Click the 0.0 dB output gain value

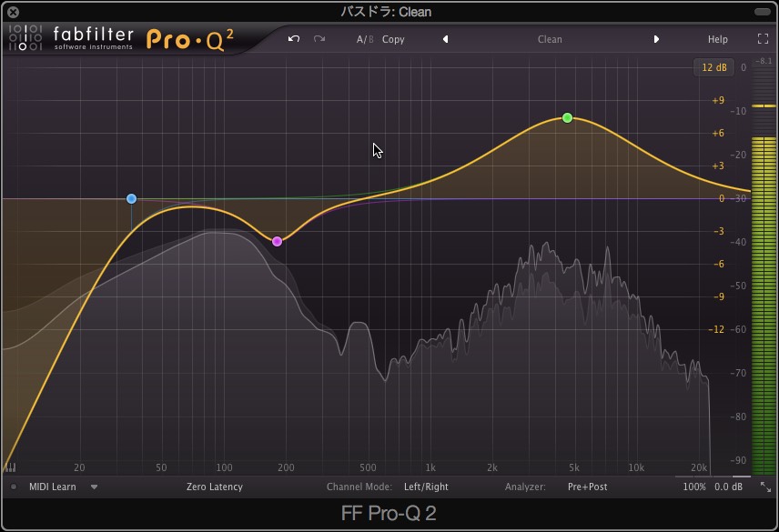coord(728,487)
